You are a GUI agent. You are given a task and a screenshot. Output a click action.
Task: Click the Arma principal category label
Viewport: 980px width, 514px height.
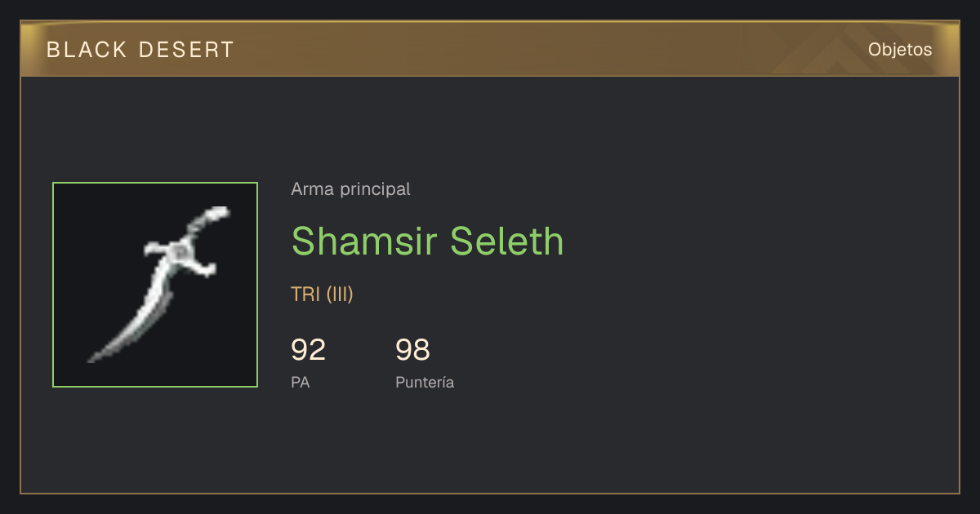pos(350,189)
